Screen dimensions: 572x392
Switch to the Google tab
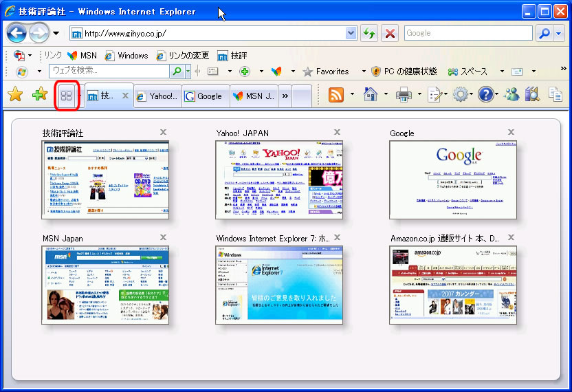click(206, 96)
